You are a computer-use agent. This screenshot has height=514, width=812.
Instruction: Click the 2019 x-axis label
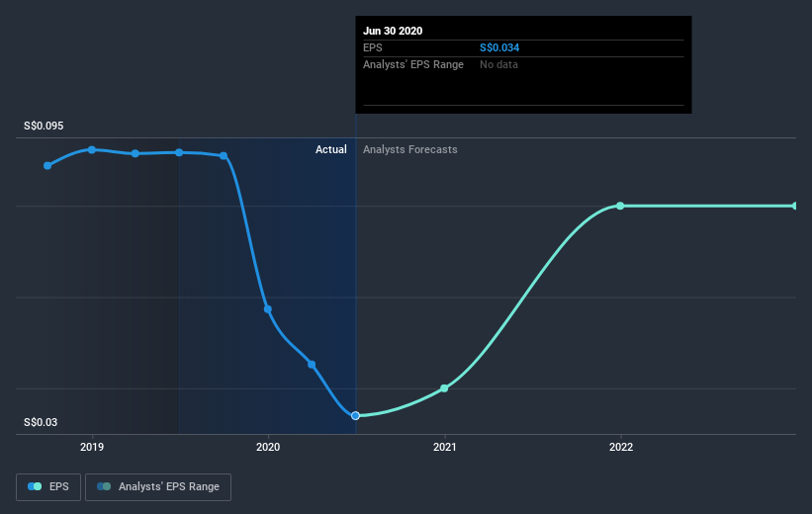pyautogui.click(x=92, y=447)
